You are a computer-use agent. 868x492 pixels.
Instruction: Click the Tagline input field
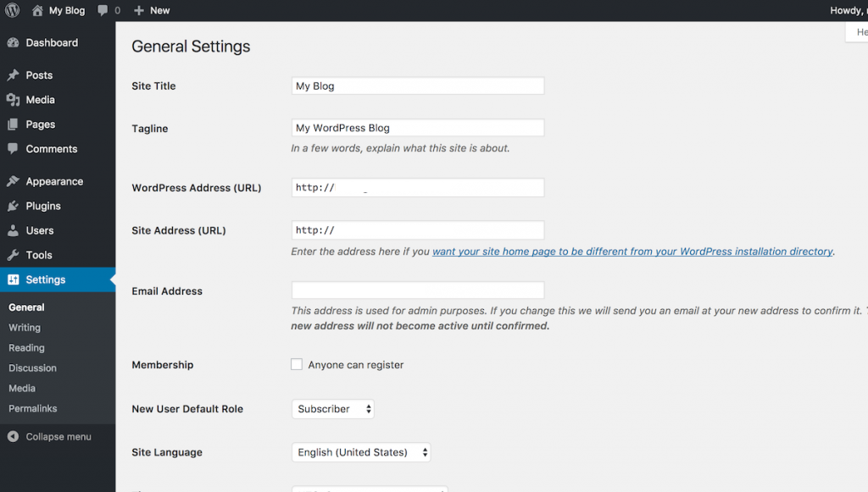(x=418, y=128)
